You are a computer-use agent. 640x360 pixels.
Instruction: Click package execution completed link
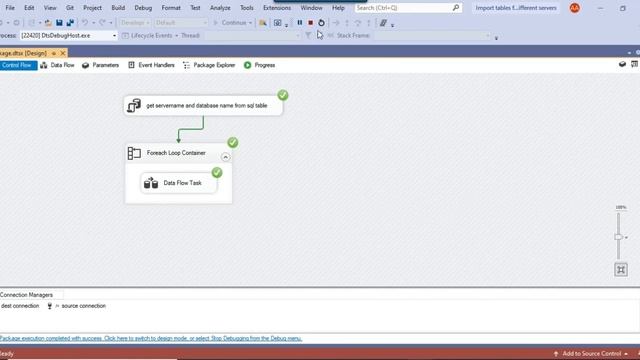pyautogui.click(x=151, y=338)
